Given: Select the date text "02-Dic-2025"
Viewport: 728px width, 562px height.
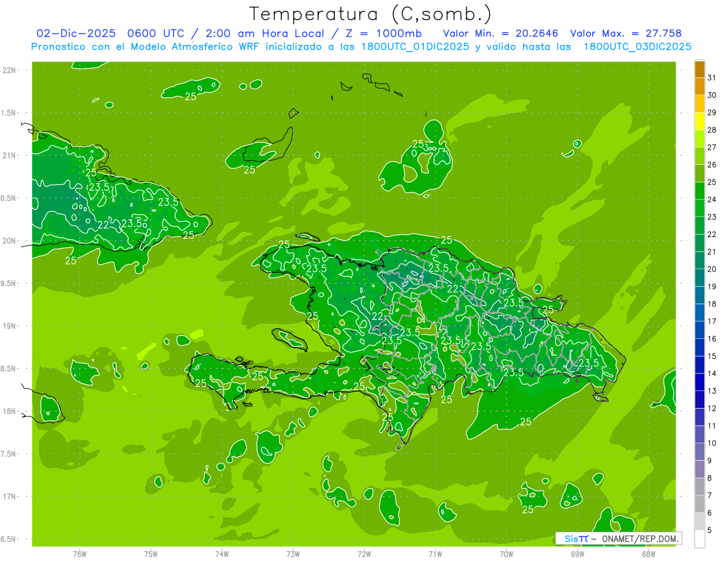Looking at the screenshot, I should coord(76,33).
